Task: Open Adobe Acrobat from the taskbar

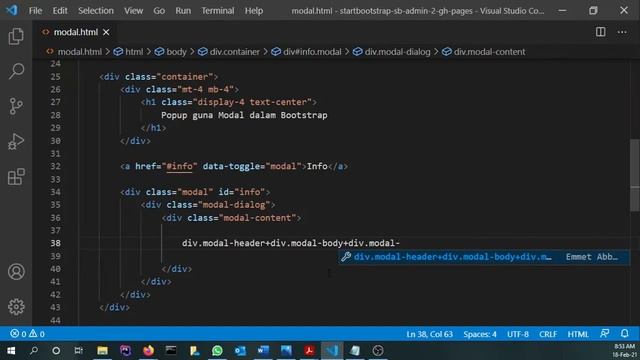Action: coord(309,351)
